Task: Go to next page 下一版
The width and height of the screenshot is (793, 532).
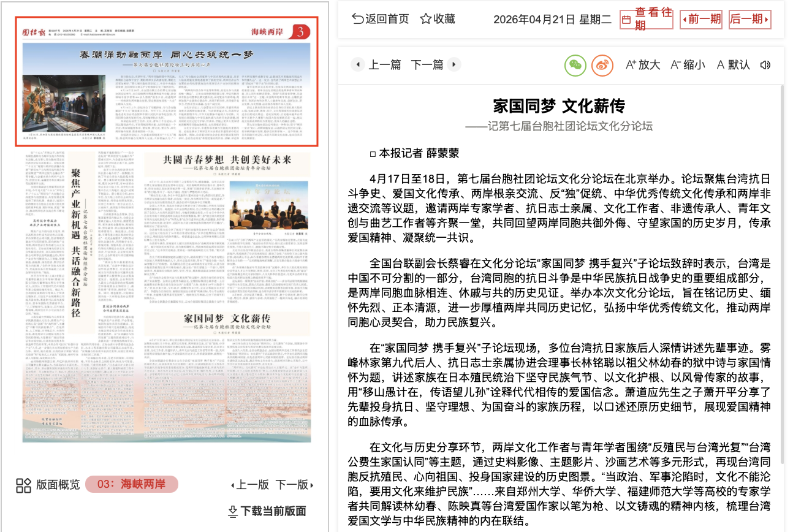Action: (294, 485)
